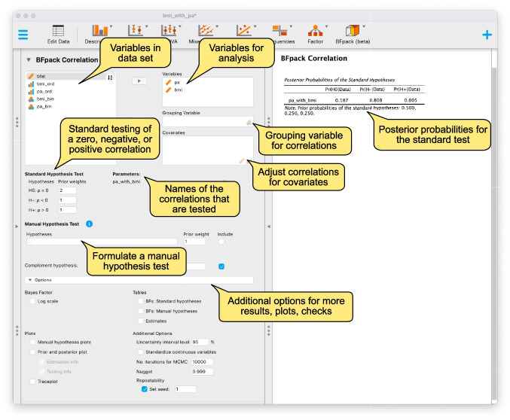
Task: Click the Manual Hypothesis Test info icon
Action: tap(89, 224)
